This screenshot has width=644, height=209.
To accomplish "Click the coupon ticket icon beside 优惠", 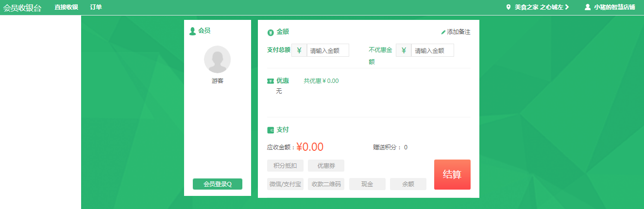I will coord(271,81).
